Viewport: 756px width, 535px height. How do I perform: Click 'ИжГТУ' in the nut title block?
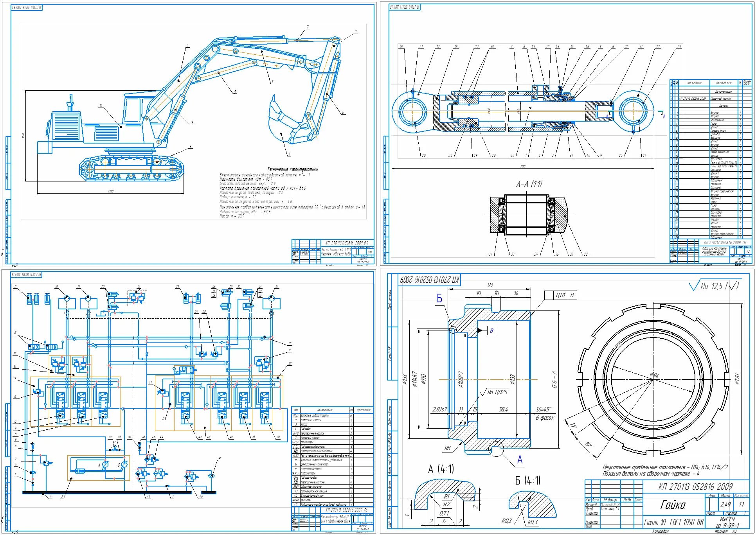point(727,519)
